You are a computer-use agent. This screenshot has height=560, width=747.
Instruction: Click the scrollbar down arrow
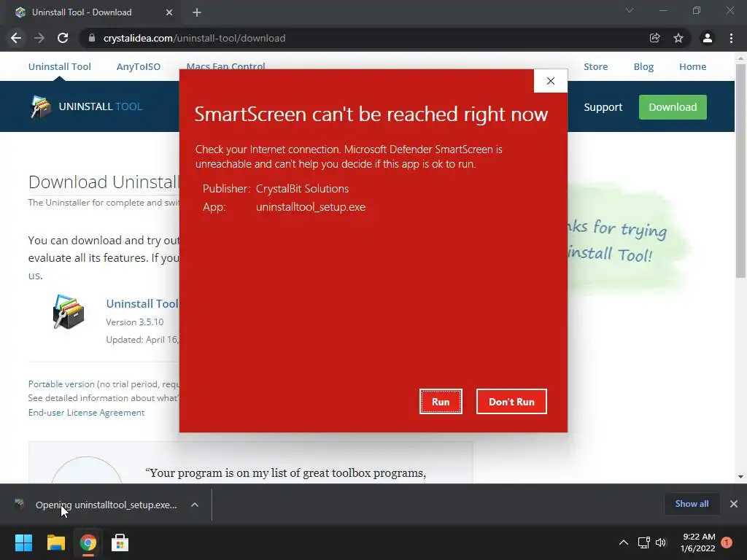[x=740, y=477]
